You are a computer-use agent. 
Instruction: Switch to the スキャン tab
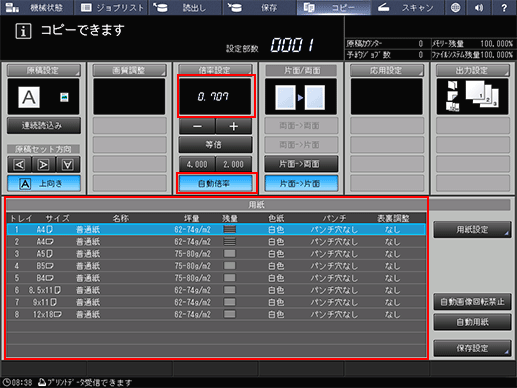(x=407, y=7)
